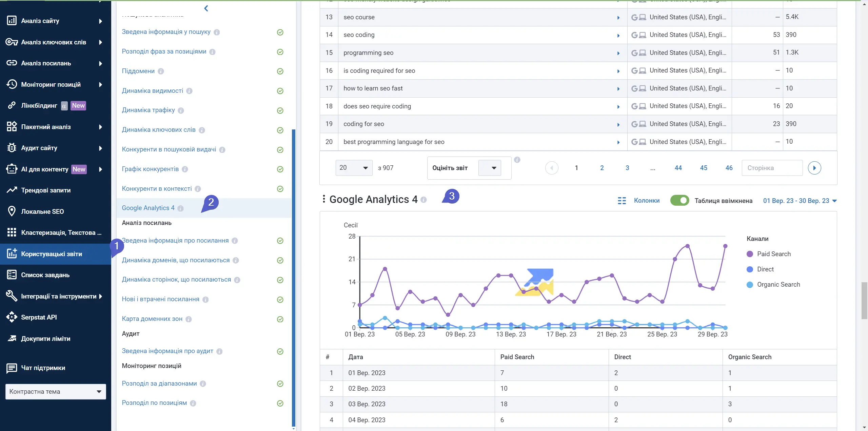The image size is (868, 431).
Task: Open Competitors graph report link
Action: (x=150, y=169)
